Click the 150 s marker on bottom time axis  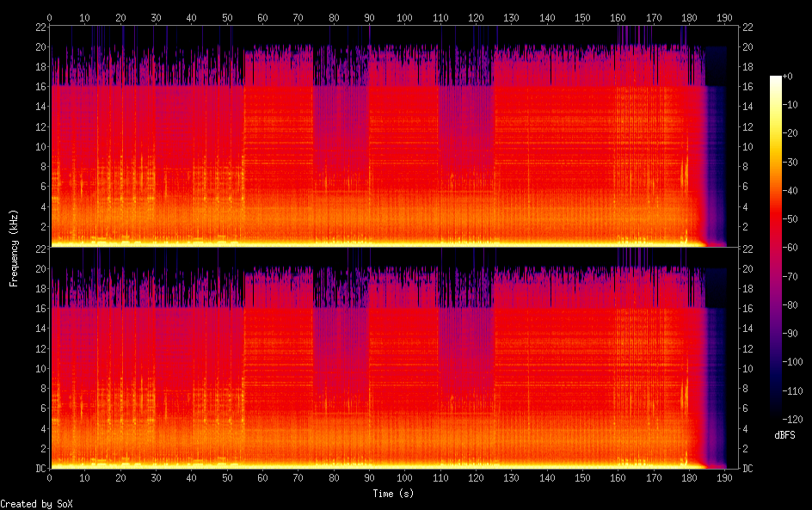[x=581, y=476]
